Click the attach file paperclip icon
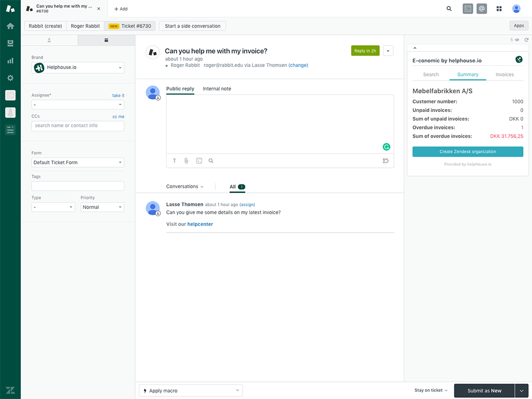 coord(186,161)
